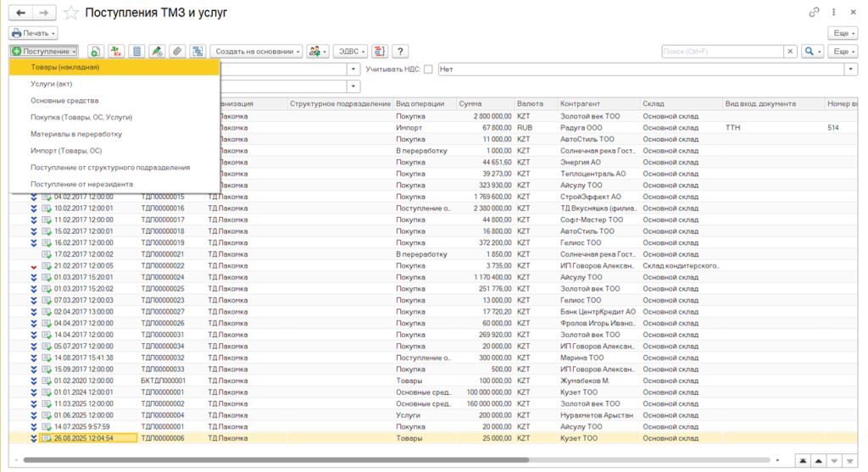Image resolution: width=868 pixels, height=472 pixels.
Task: Click the question mark help button
Action: click(399, 52)
